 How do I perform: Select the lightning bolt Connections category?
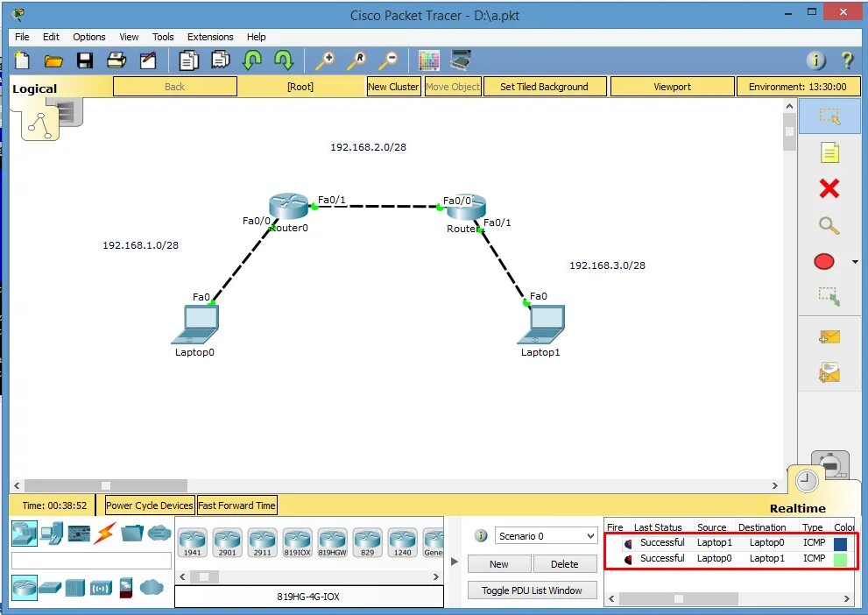pyautogui.click(x=104, y=533)
